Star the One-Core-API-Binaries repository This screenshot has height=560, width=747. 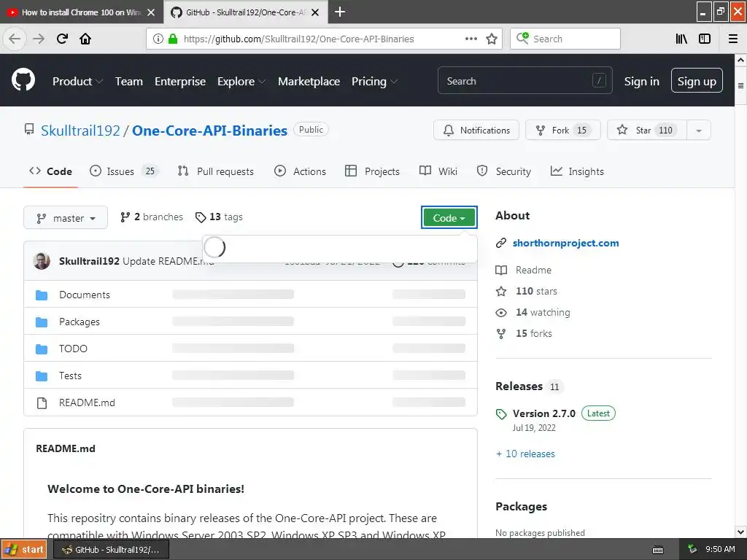(x=647, y=130)
